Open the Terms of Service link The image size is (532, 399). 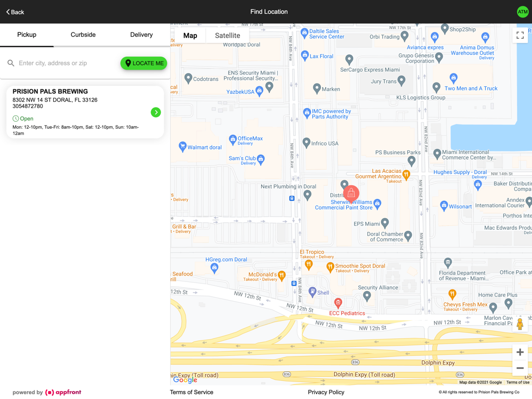[192, 392]
